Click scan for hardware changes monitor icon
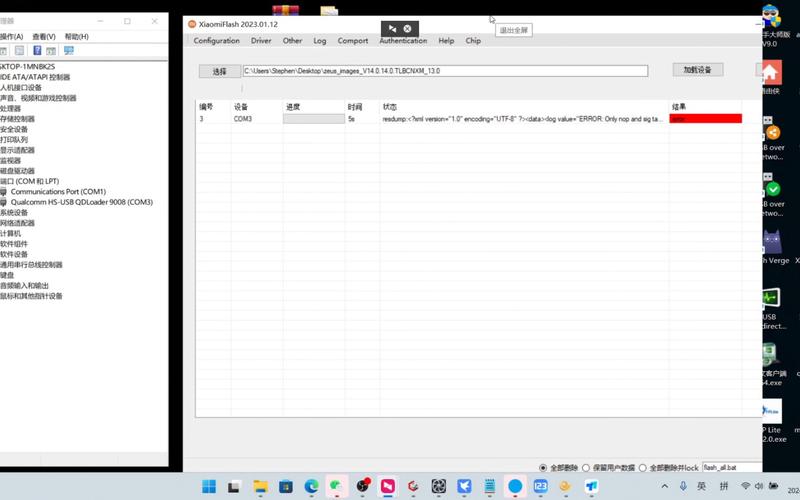 pyautogui.click(x=69, y=50)
